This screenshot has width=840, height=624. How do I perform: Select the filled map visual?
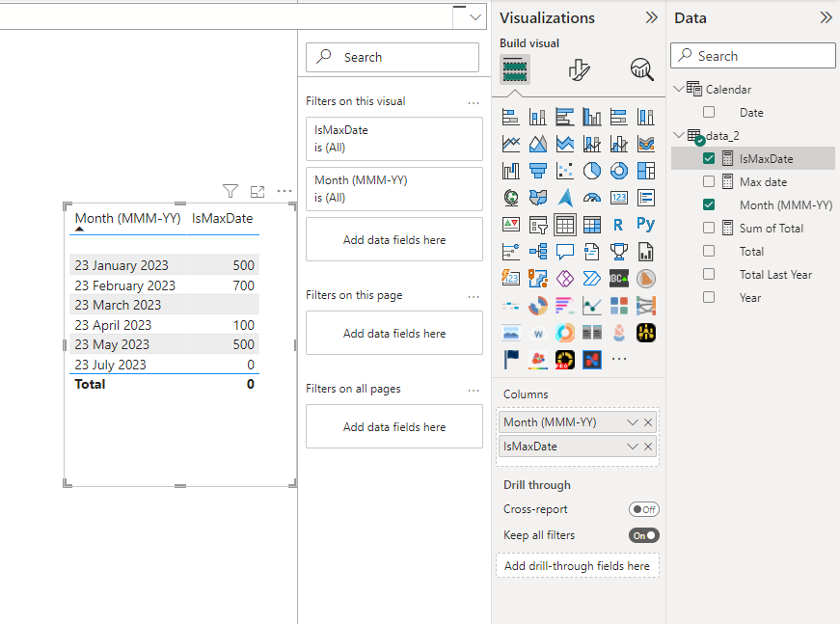538,198
